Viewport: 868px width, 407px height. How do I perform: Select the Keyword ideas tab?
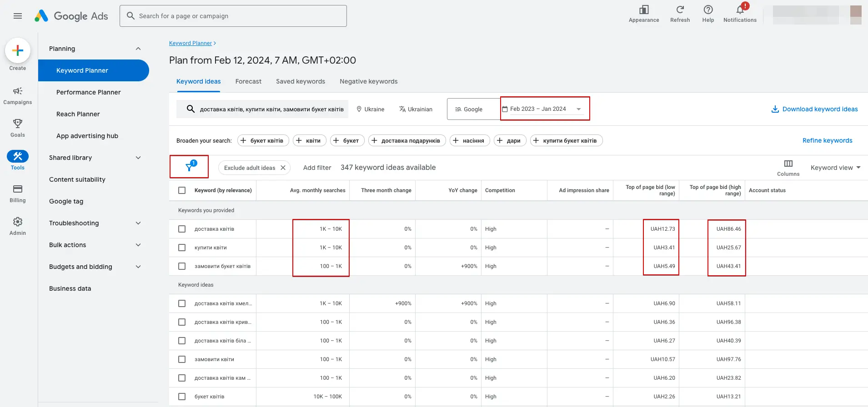[x=199, y=81]
